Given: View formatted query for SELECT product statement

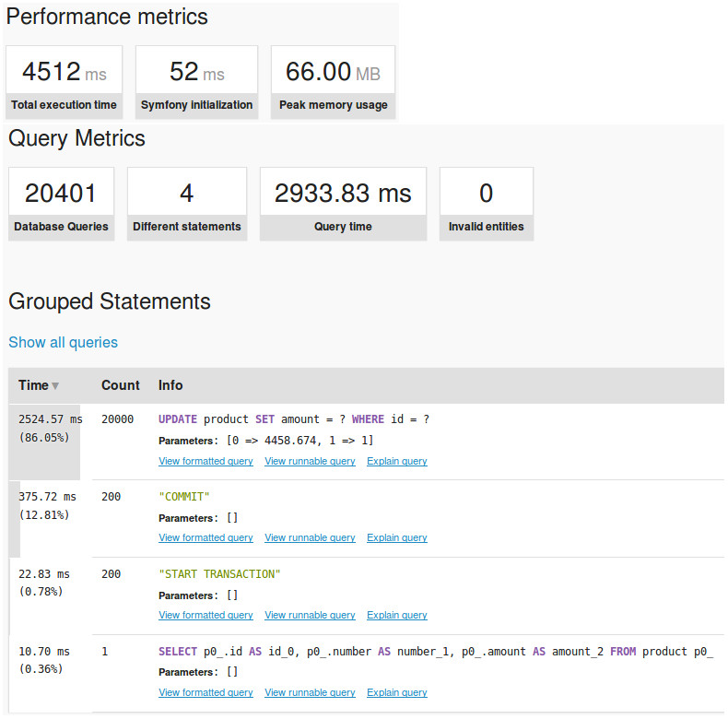Looking at the screenshot, I should pyautogui.click(x=205, y=692).
